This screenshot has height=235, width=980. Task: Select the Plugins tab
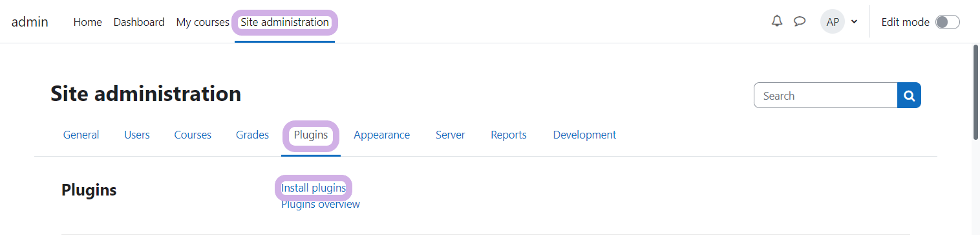(x=311, y=135)
